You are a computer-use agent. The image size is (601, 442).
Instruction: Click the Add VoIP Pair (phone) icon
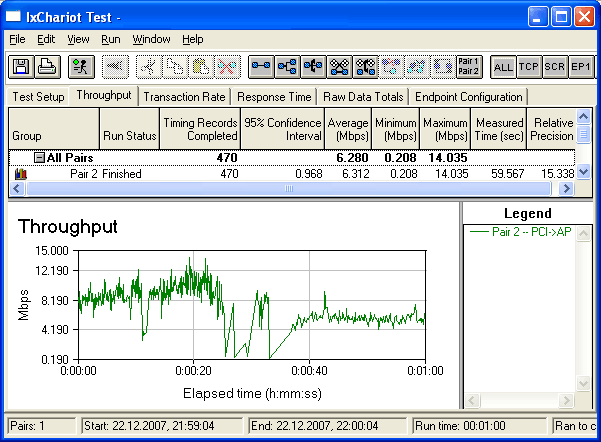coord(313,67)
